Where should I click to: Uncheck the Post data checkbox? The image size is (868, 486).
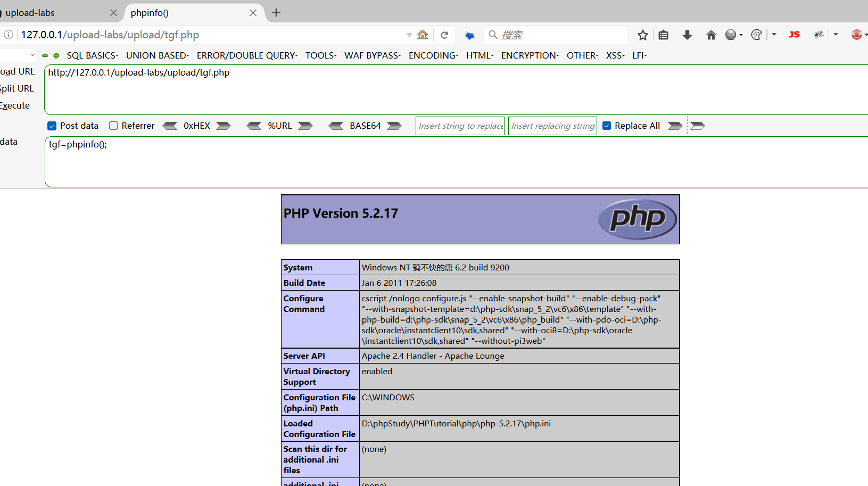(x=52, y=126)
